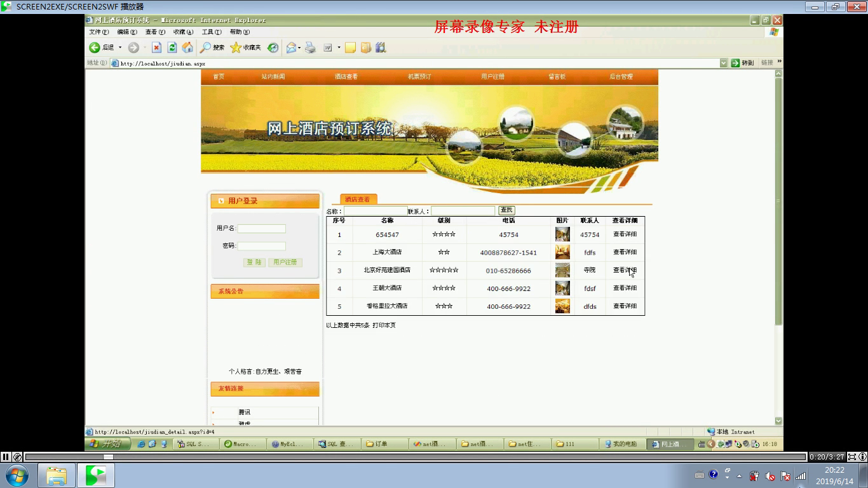Click the yellow note toolbar icon
The height and width of the screenshot is (488, 868).
click(x=350, y=48)
